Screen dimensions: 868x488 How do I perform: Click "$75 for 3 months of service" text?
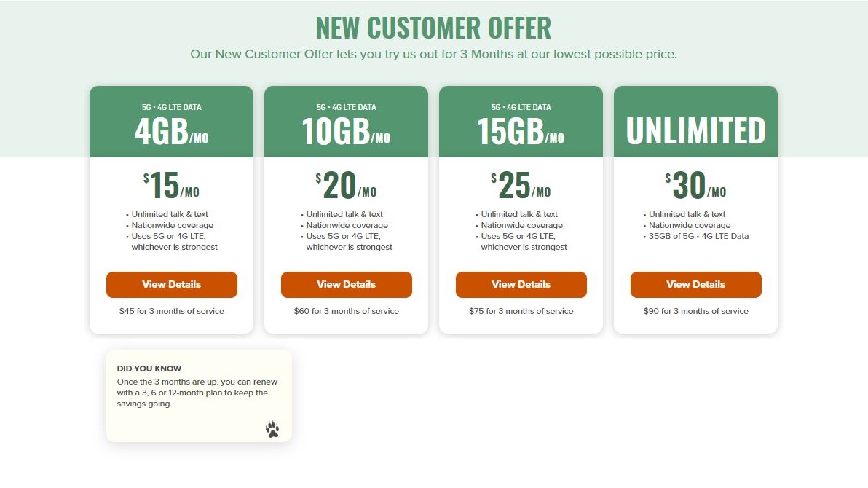point(521,311)
